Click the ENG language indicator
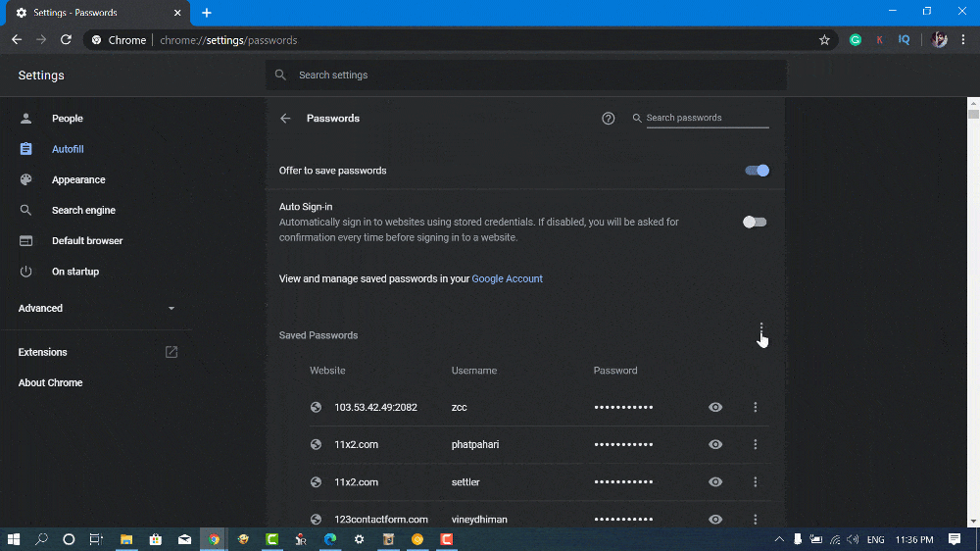The image size is (980, 551). [875, 539]
